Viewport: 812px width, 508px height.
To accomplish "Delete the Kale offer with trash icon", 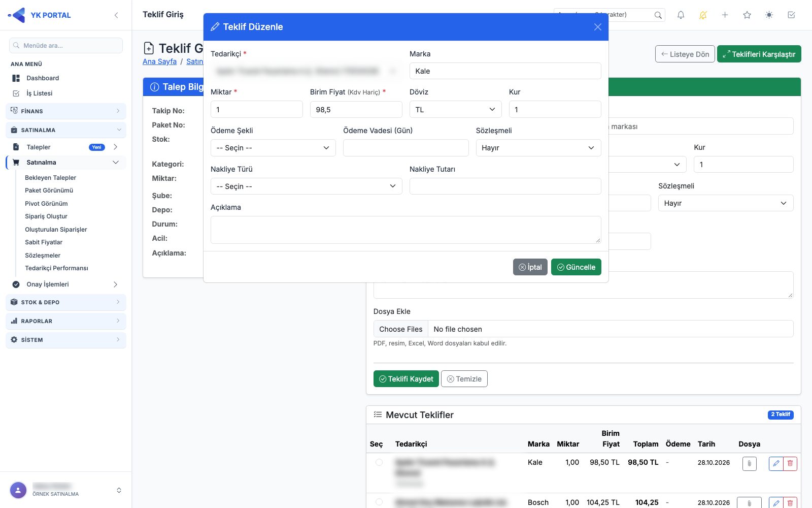I will (790, 463).
